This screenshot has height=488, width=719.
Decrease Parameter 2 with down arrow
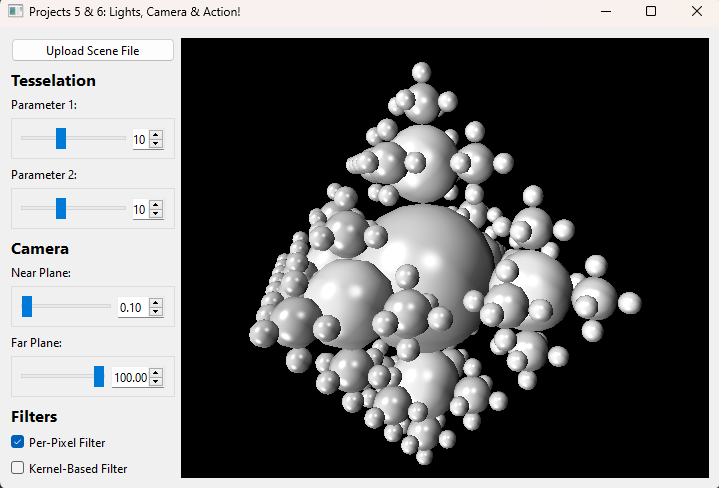pos(156,213)
